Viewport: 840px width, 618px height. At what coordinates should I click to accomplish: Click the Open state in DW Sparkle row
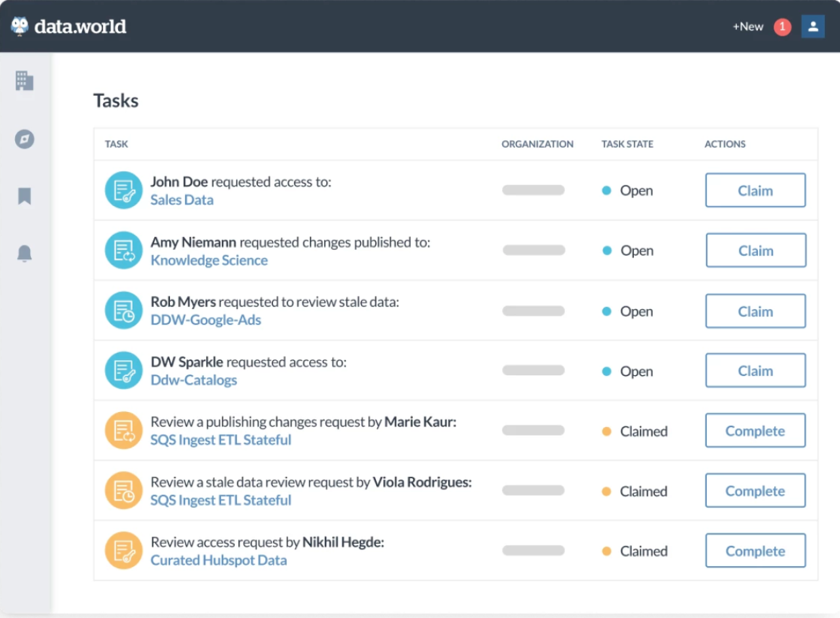click(x=628, y=371)
